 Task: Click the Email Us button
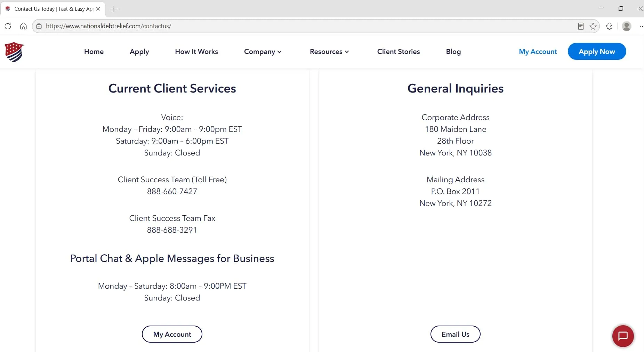point(456,334)
